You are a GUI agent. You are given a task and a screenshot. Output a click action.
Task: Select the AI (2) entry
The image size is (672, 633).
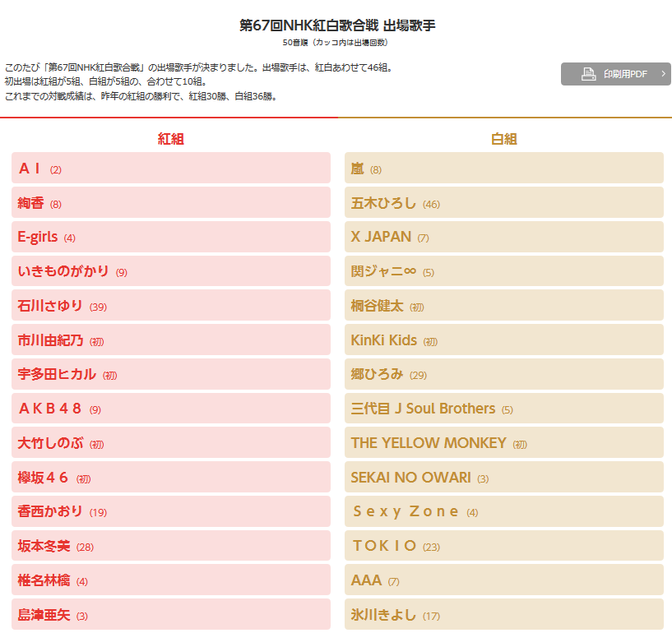pos(171,168)
